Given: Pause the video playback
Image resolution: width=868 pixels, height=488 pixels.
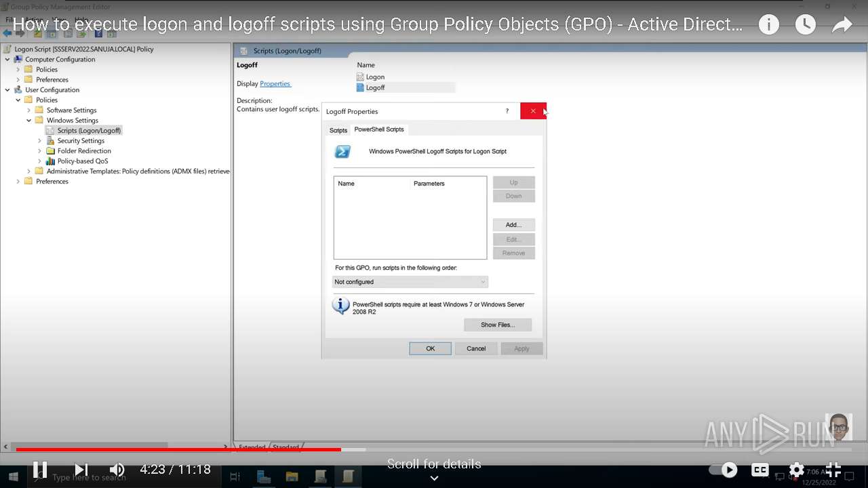Looking at the screenshot, I should point(40,469).
